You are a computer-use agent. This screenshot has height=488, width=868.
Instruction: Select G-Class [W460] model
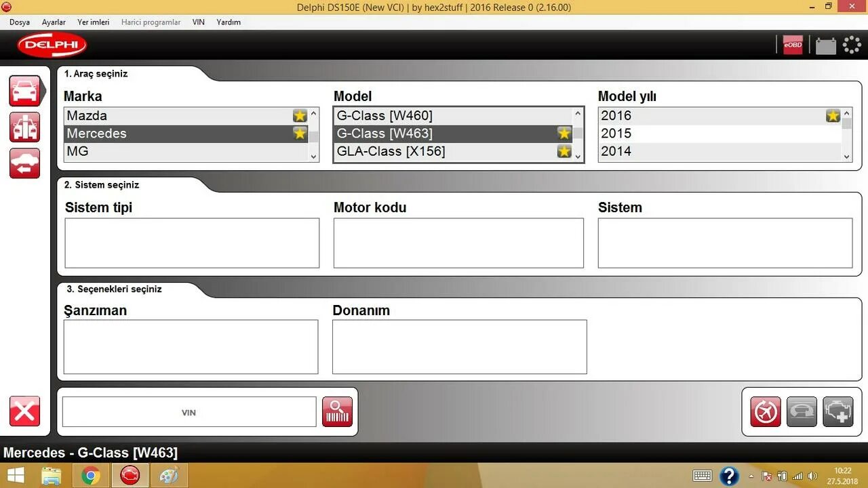pos(453,116)
